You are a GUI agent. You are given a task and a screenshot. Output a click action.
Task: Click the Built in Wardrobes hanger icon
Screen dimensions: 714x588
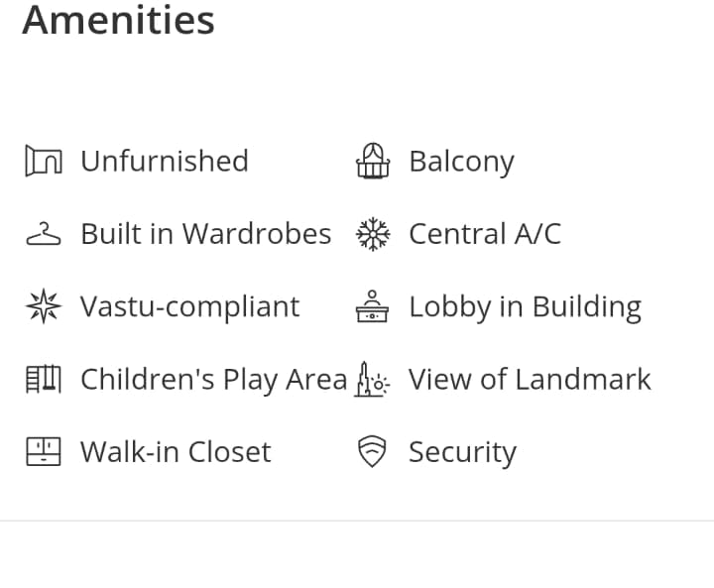pos(43,234)
